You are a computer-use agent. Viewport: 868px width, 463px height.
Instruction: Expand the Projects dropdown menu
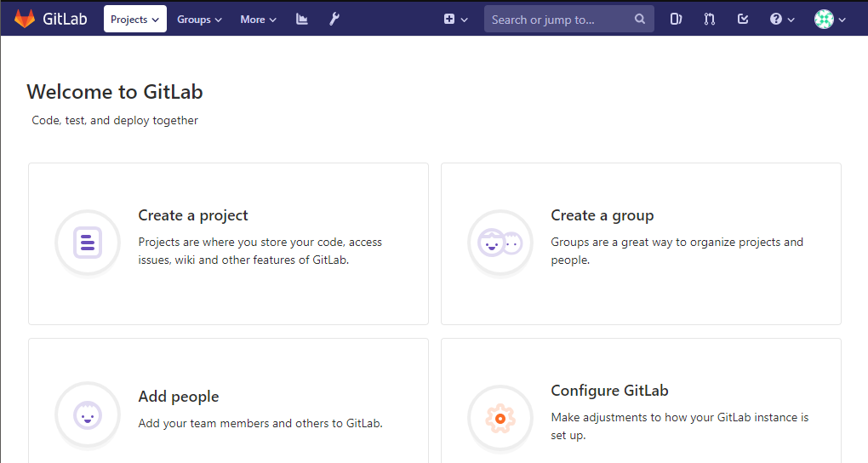(x=135, y=19)
